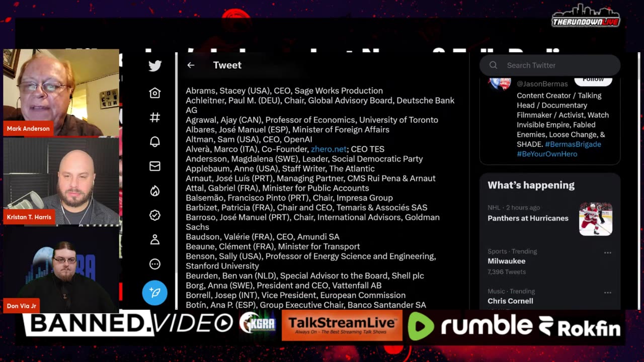Open the @JasonBermas profile handle
The height and width of the screenshot is (362, 644).
542,83
